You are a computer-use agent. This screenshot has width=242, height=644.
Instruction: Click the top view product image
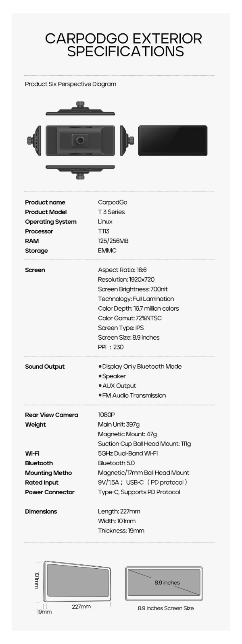[80, 109]
